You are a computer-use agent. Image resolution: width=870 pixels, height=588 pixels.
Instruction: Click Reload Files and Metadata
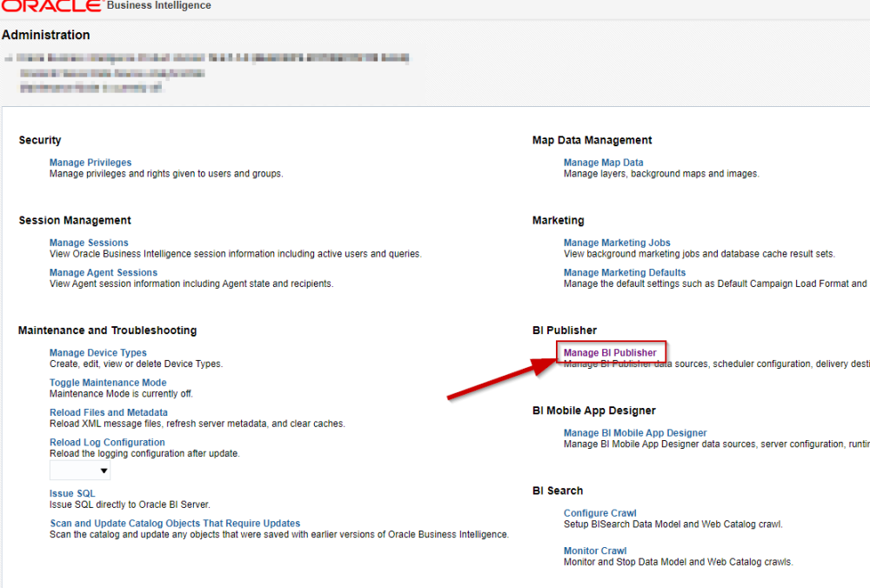[x=109, y=413]
